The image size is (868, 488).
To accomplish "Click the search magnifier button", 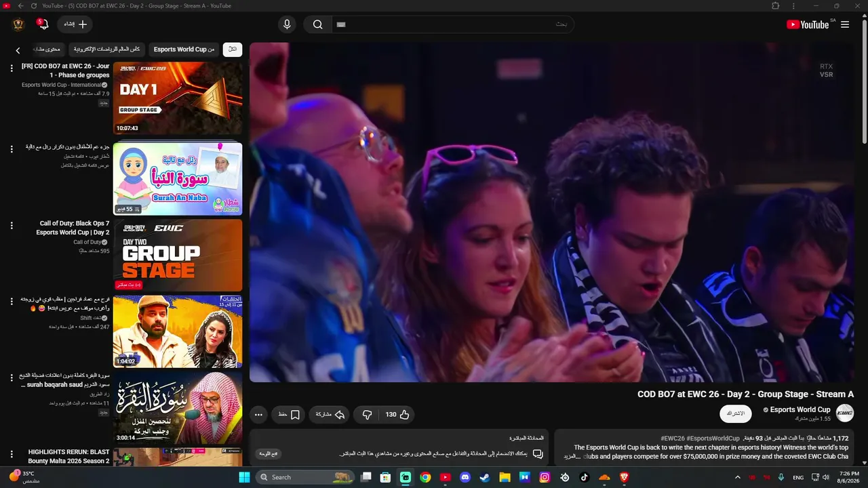I will tap(317, 24).
